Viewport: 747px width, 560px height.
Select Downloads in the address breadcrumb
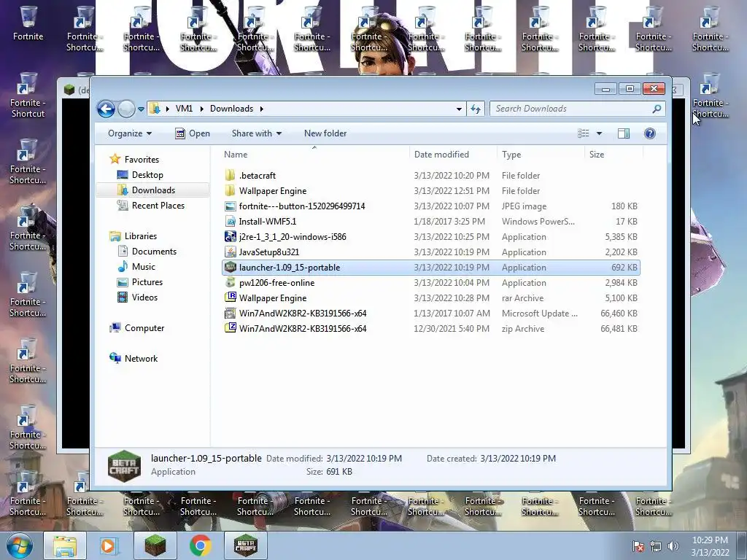(x=231, y=109)
